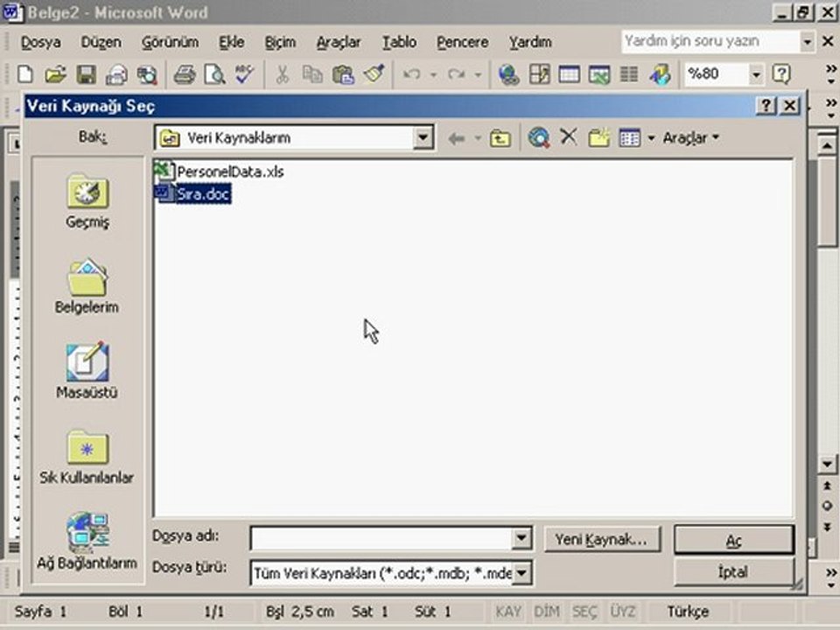840x630 pixels.
Task: Click the Tables and Borders icon
Action: click(539, 73)
